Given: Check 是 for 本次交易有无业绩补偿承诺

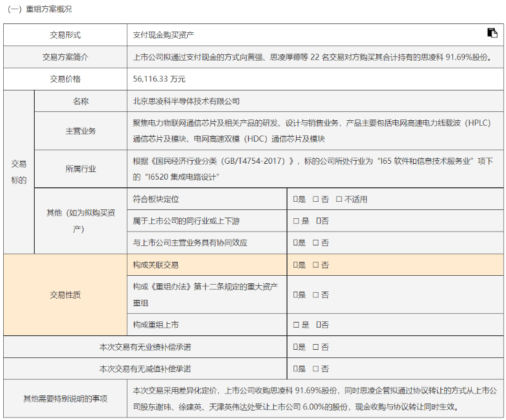Looking at the screenshot, I should coord(295,347).
